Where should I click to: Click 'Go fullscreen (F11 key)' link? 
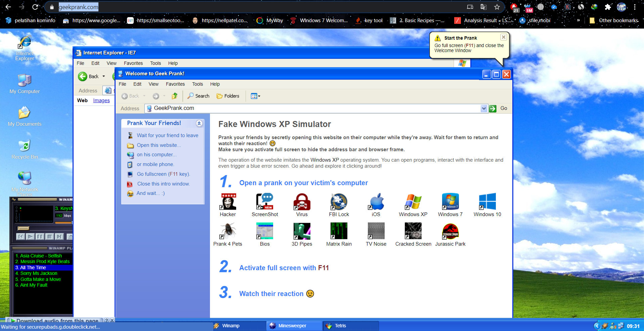[164, 174]
